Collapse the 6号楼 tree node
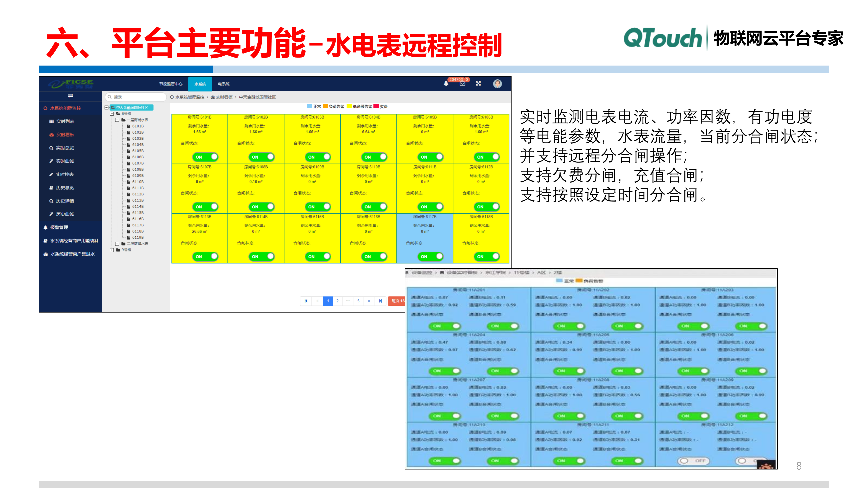868x488 pixels. [x=112, y=113]
